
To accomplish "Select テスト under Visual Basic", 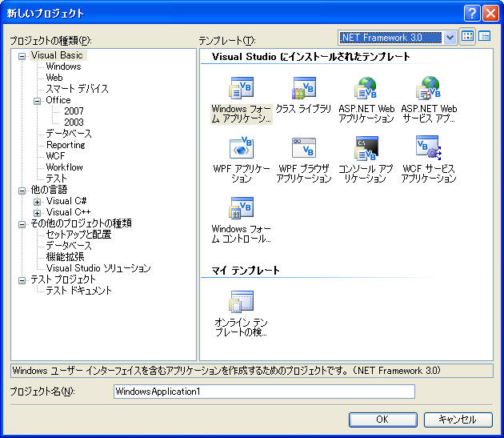I will coord(57,179).
